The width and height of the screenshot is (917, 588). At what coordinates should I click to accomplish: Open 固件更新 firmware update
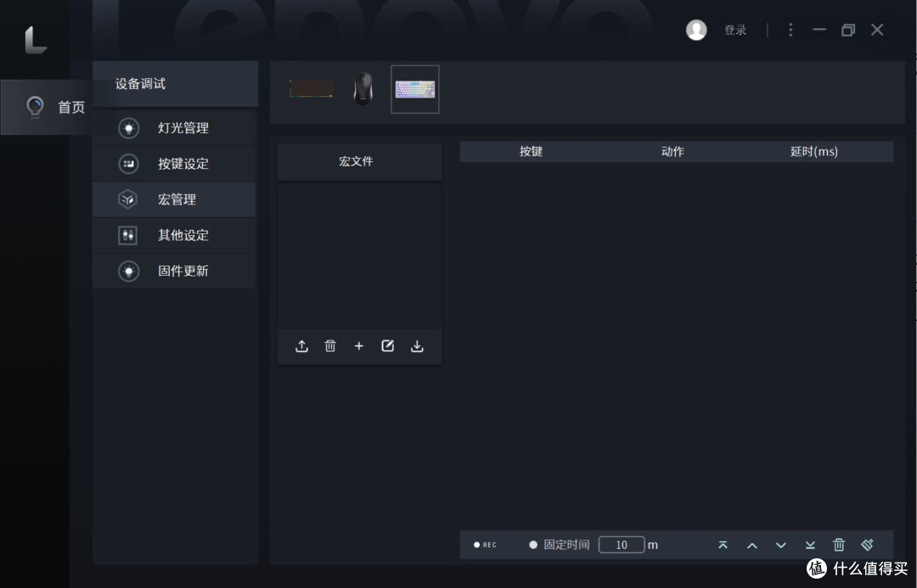174,271
